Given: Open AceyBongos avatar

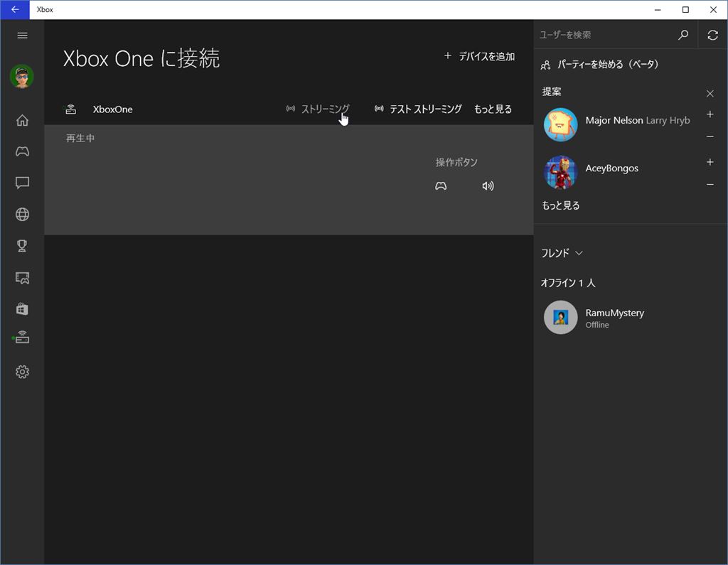Looking at the screenshot, I should (560, 173).
